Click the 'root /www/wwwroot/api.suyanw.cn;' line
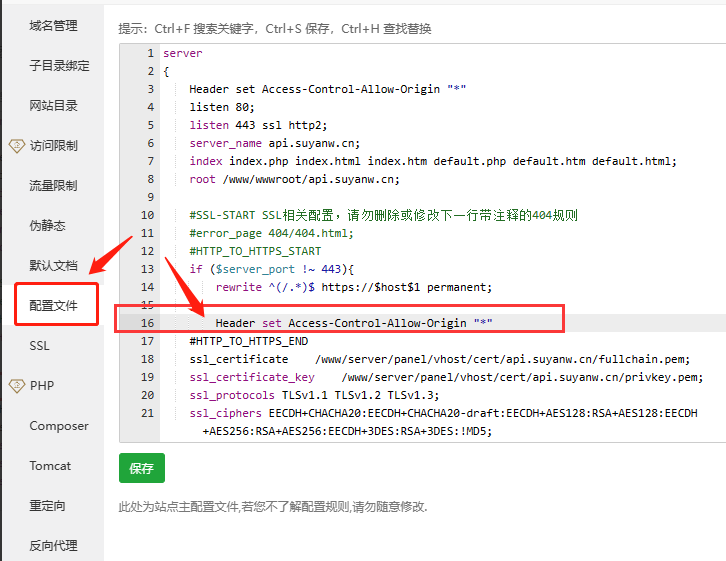Screen dimensions: 726x561 [294, 179]
